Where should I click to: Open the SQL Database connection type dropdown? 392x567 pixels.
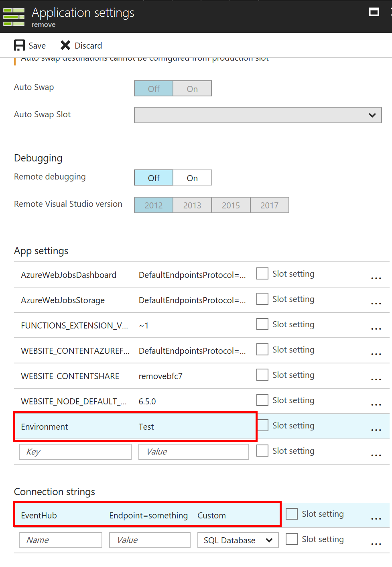pyautogui.click(x=238, y=540)
